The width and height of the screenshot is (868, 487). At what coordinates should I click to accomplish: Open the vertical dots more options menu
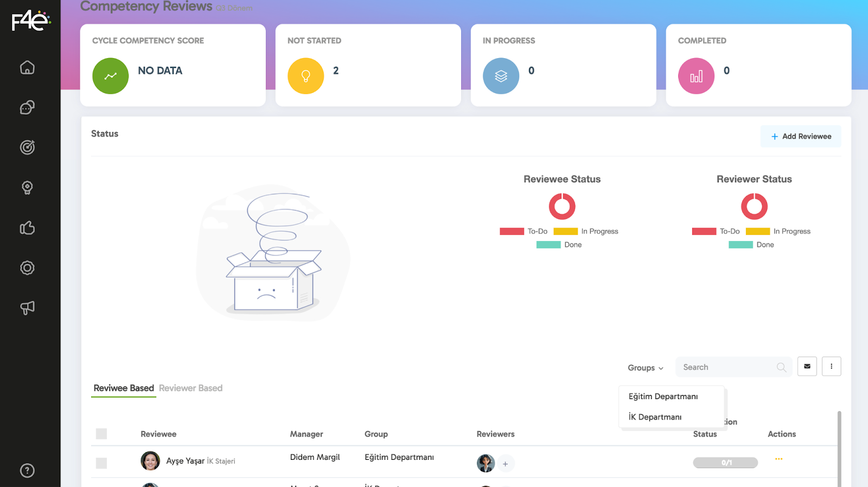click(831, 366)
